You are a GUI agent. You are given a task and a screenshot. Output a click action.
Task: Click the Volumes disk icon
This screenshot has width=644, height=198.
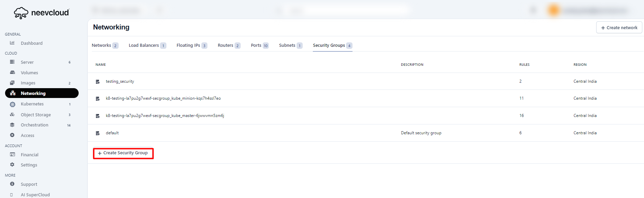point(12,73)
